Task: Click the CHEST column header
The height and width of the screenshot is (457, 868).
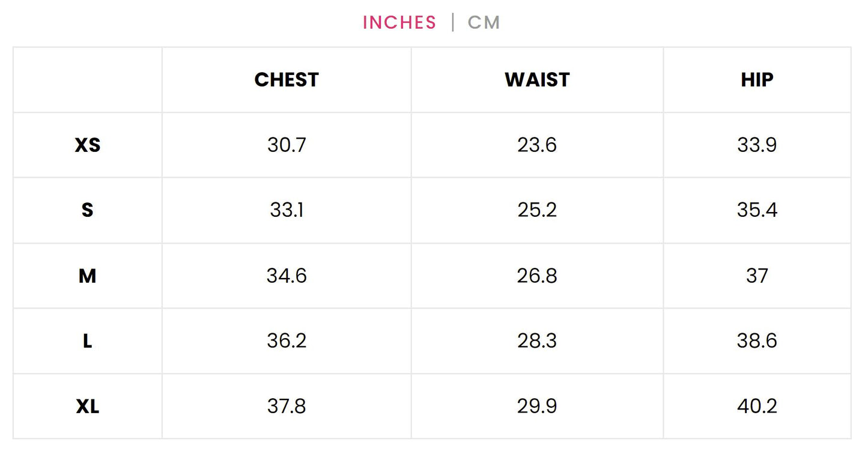Action: pos(287,80)
